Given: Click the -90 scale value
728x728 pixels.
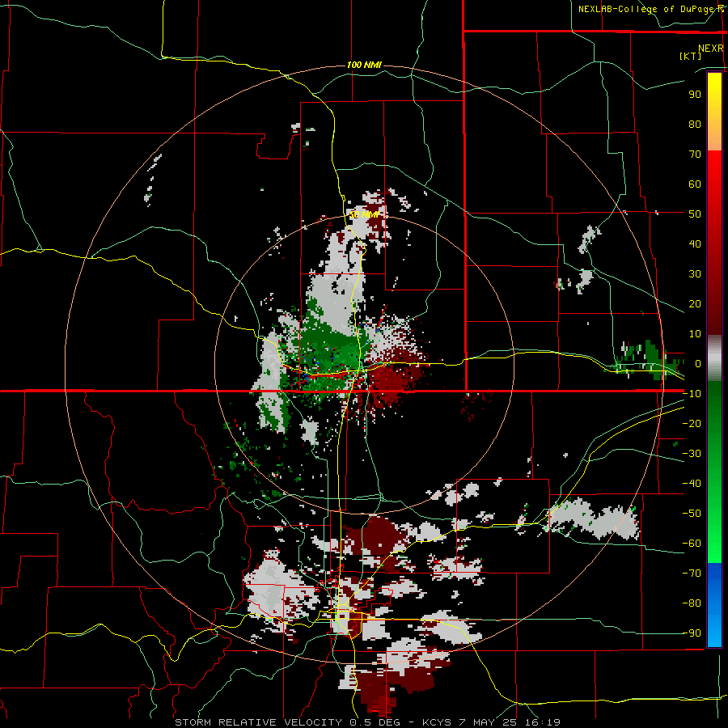Looking at the screenshot, I should (x=692, y=633).
